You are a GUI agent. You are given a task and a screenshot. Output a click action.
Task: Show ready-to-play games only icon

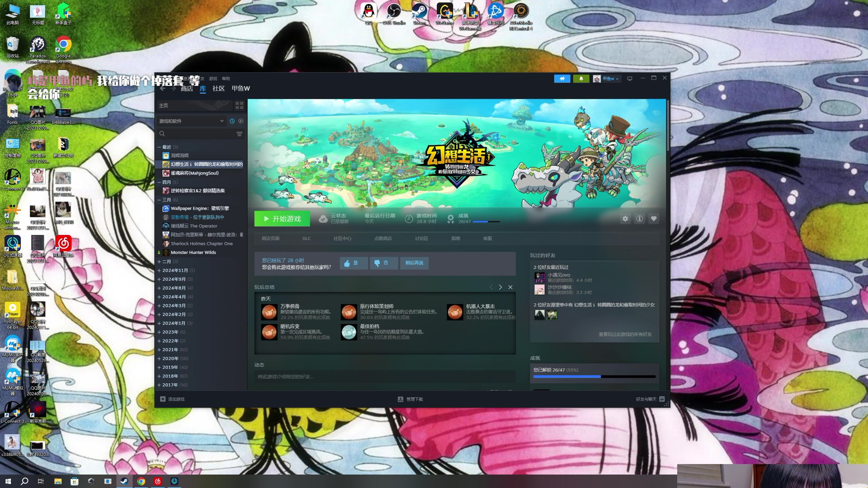[x=241, y=121]
